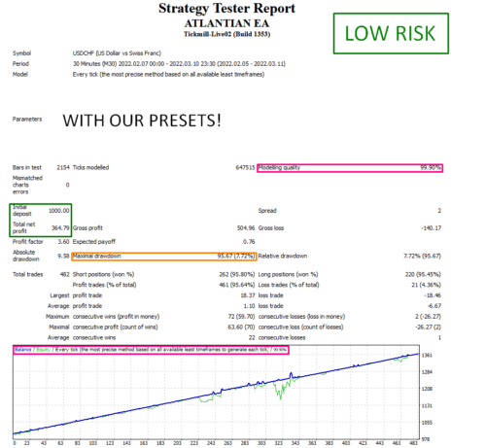Click 'Tickmill-Live02 (Build 1353)' subtitle
This screenshot has height=448, width=486.
click(x=226, y=34)
